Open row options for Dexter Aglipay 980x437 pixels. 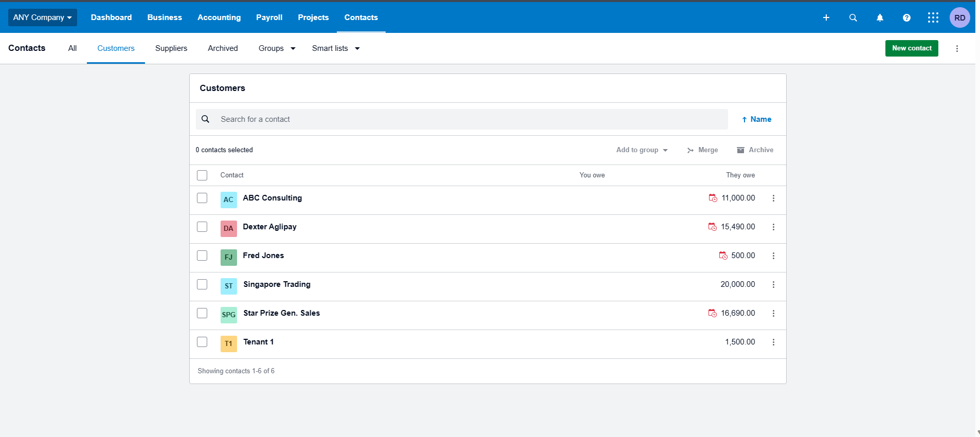coord(773,227)
